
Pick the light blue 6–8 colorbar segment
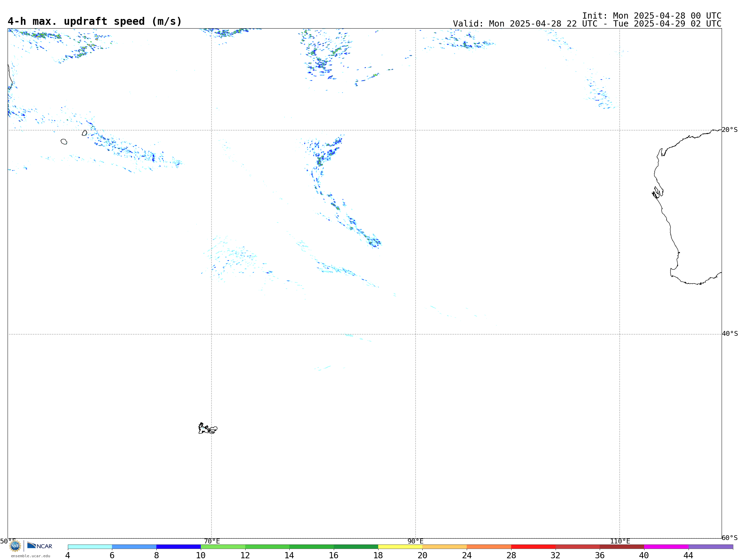click(134, 547)
